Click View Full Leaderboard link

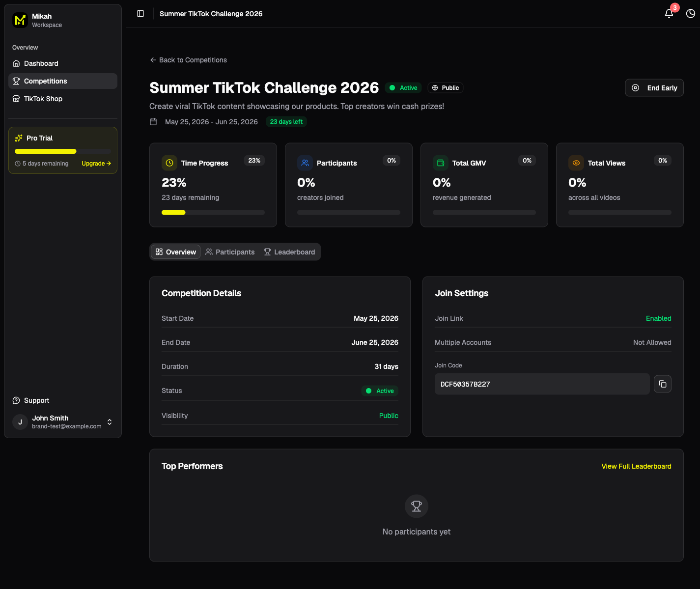click(636, 466)
